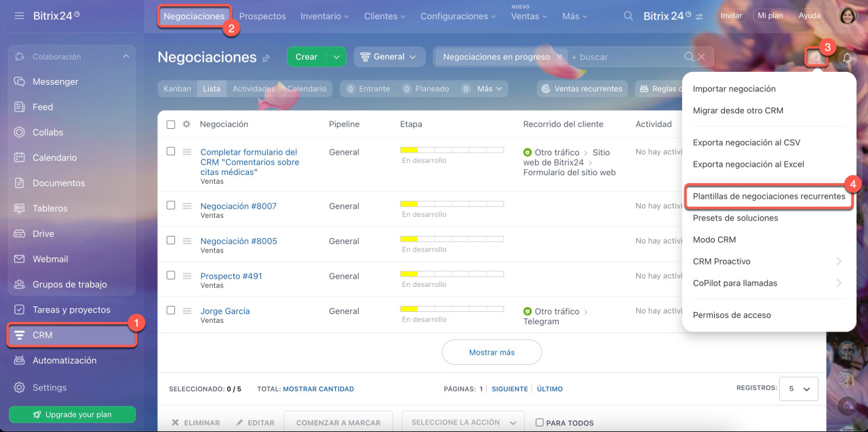868x432 pixels.
Task: Open the Feed icon in sidebar
Action: pyautogui.click(x=20, y=107)
